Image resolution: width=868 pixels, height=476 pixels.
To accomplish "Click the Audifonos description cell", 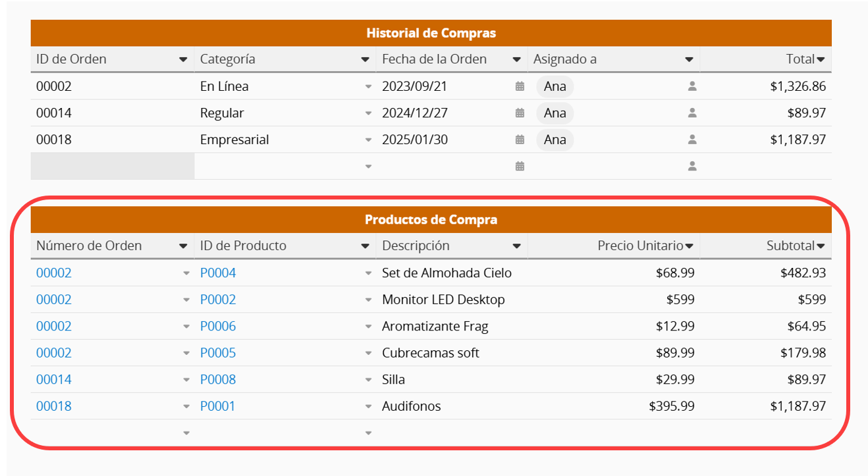I will click(x=412, y=406).
